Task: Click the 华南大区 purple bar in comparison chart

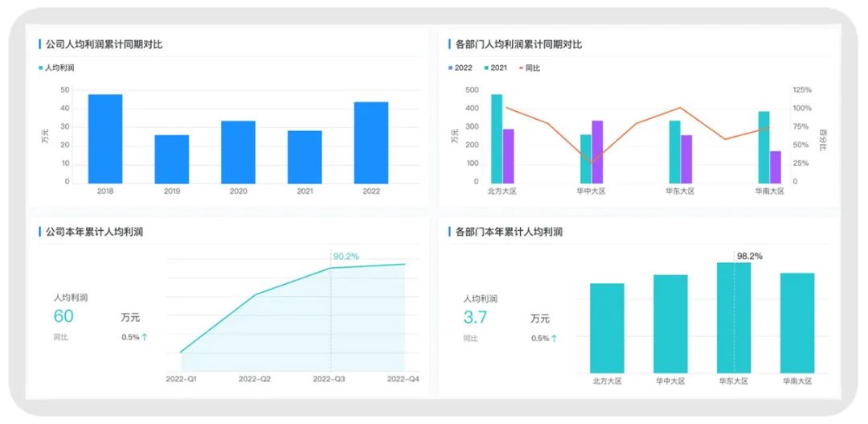Action: click(x=775, y=167)
